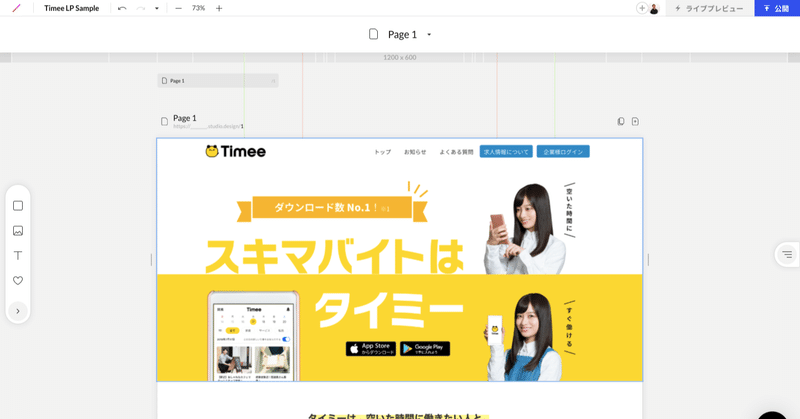Click the App Store download badge
The width and height of the screenshot is (800, 419).
[x=371, y=349]
